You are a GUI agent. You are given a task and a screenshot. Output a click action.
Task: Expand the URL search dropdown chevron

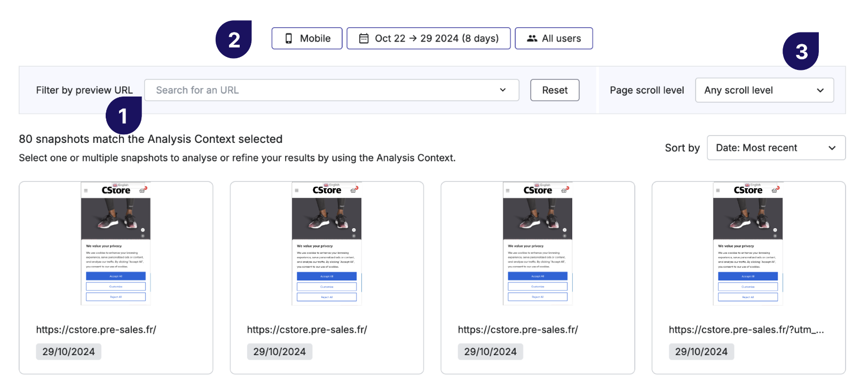coord(503,90)
